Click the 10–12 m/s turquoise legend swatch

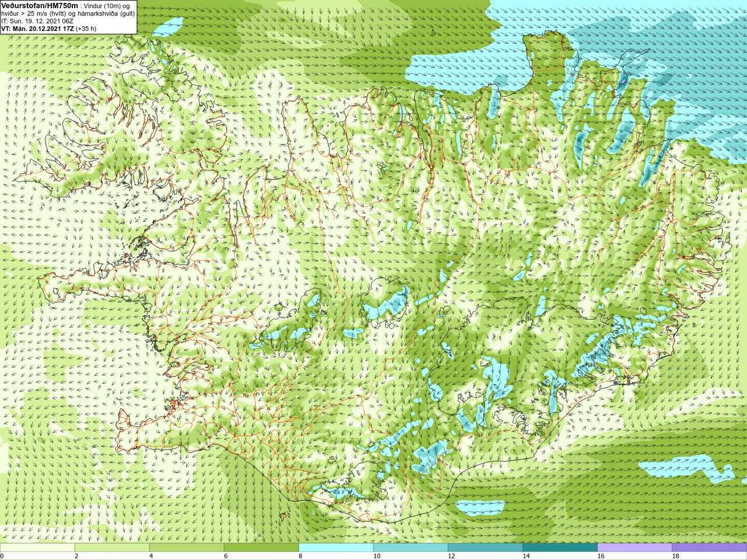click(411, 548)
